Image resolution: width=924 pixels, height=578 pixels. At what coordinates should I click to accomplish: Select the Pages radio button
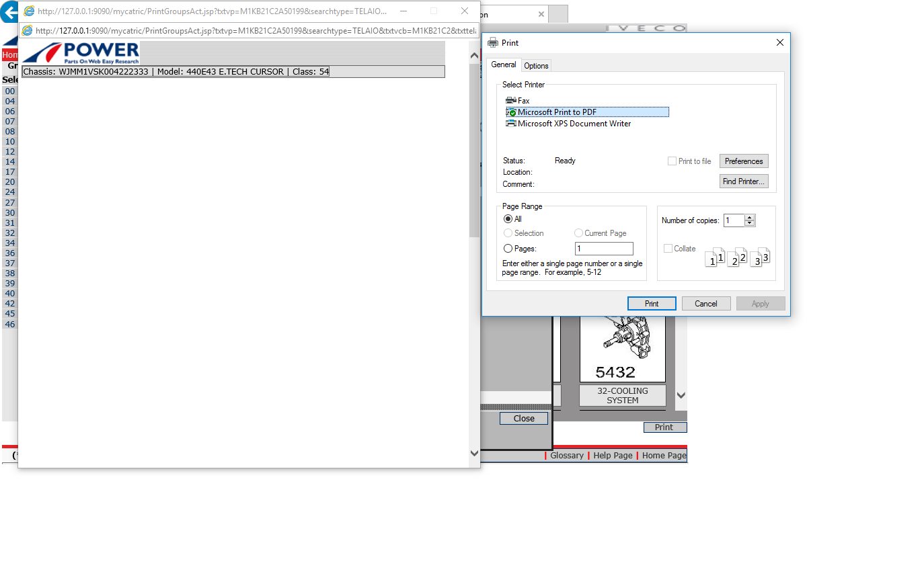[508, 249]
